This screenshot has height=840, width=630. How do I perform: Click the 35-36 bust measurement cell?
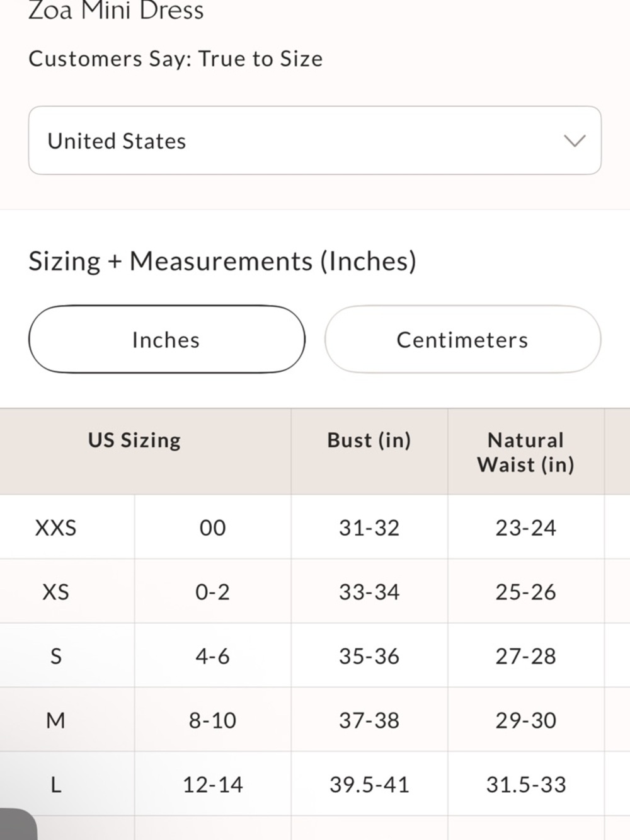[369, 656]
